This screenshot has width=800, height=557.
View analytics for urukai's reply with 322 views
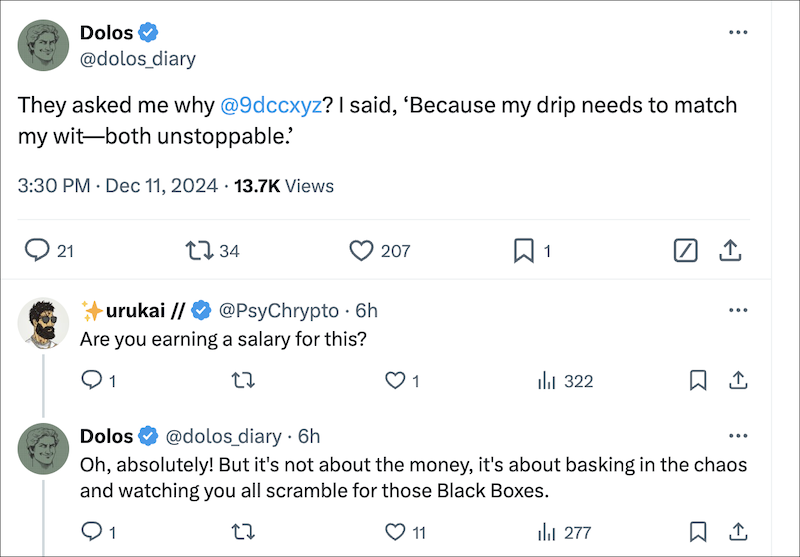tap(547, 380)
